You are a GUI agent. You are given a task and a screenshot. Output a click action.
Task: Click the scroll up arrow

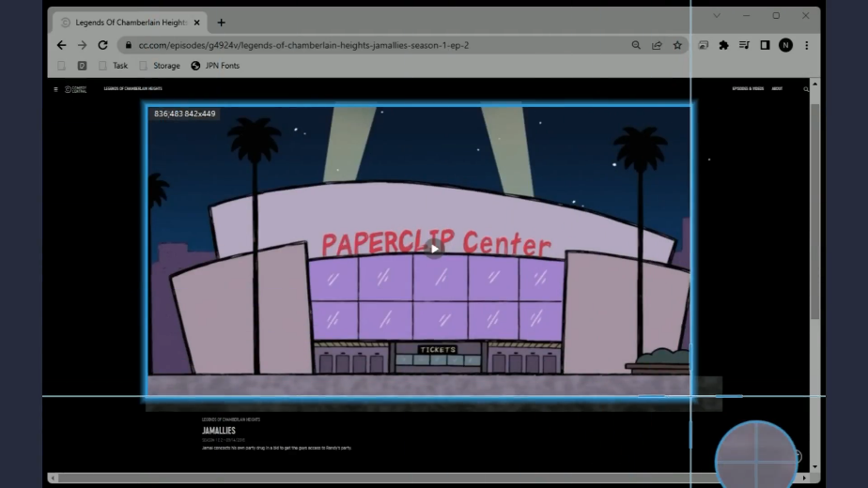click(814, 84)
